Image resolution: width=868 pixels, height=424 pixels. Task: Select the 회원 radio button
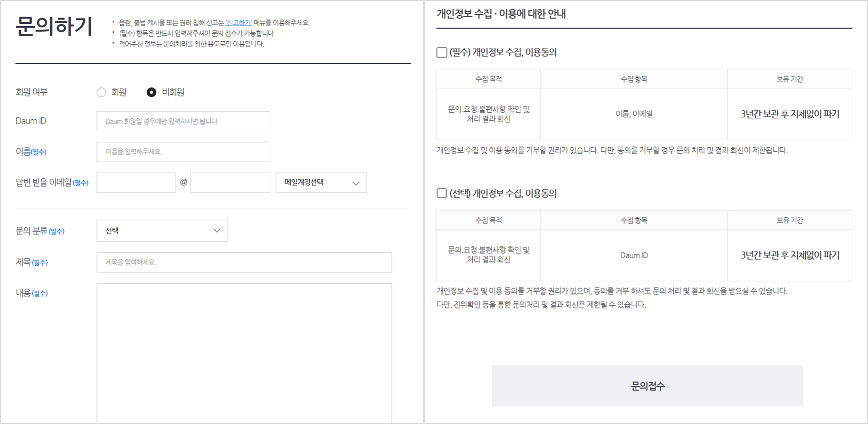pos(101,92)
